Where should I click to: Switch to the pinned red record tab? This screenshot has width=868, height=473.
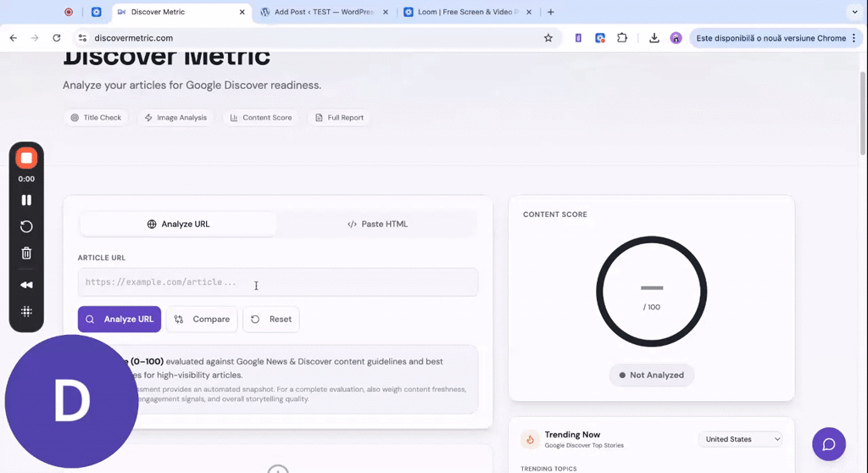69,12
